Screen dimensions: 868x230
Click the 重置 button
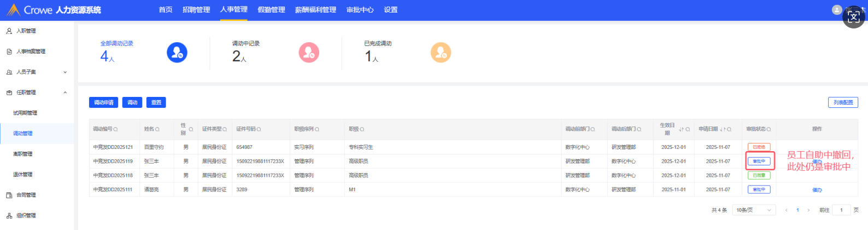point(156,102)
